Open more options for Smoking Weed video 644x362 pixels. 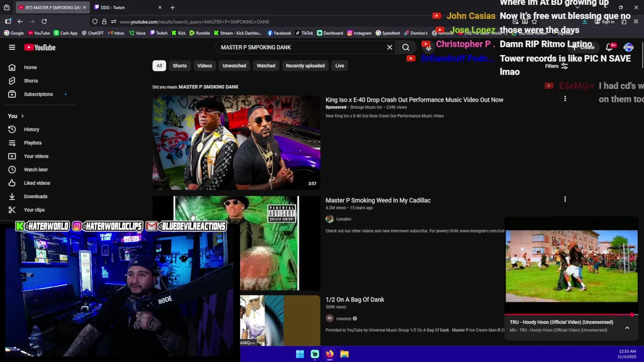click(565, 200)
